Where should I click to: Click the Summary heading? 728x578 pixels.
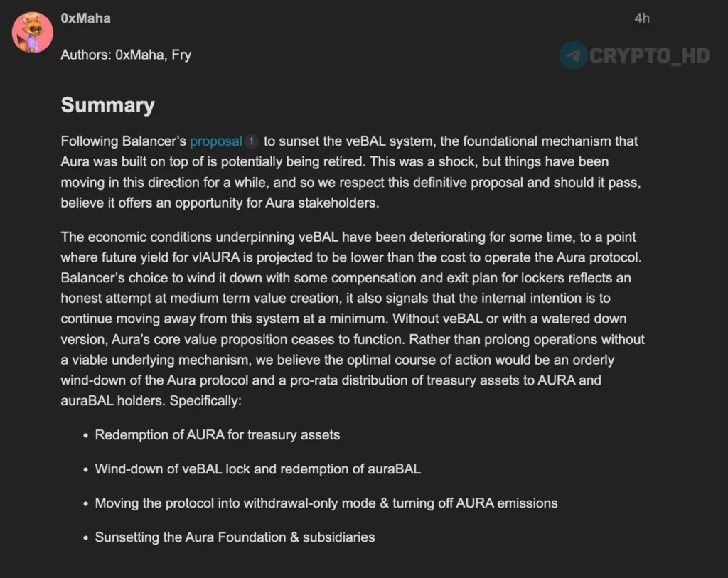107,105
